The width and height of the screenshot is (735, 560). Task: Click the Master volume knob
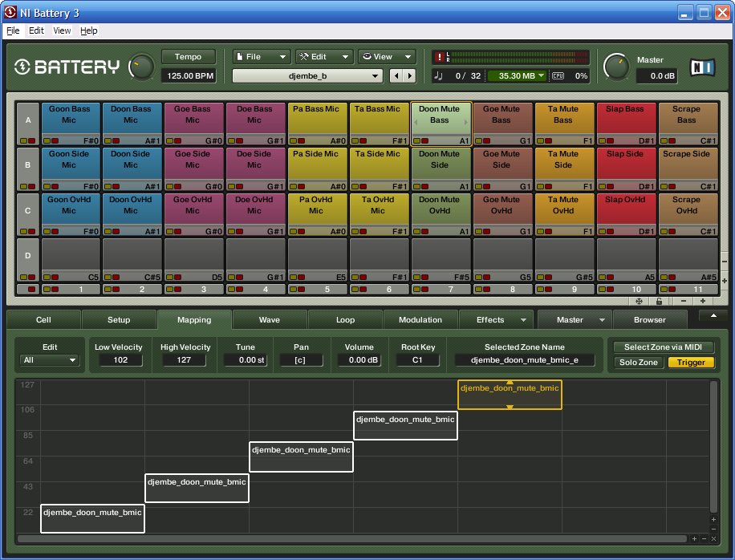(x=616, y=67)
